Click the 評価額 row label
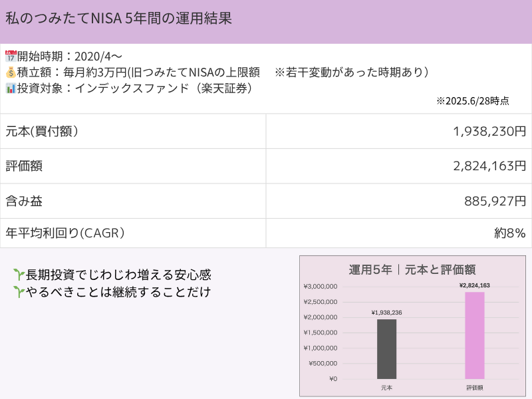Screen dimensions: 532x399 (x=24, y=166)
